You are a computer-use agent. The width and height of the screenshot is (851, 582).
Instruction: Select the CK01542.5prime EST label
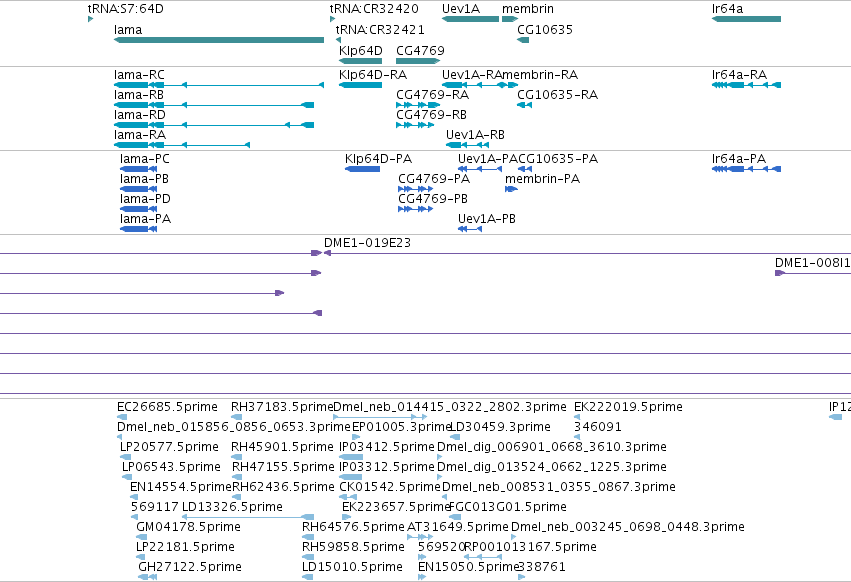click(x=390, y=487)
